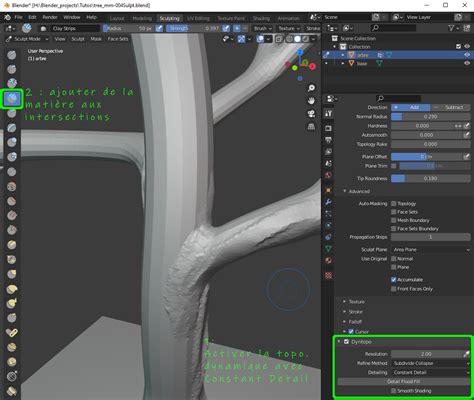Viewport: 474px width, 400px height.
Task: Exclude Collection from view layer checkbox
Action: [458, 47]
